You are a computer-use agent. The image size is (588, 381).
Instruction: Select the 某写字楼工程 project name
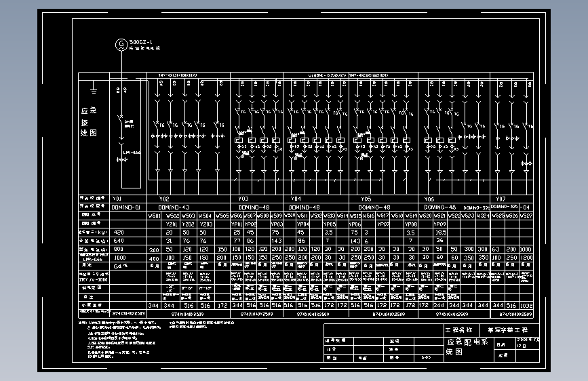click(508, 330)
